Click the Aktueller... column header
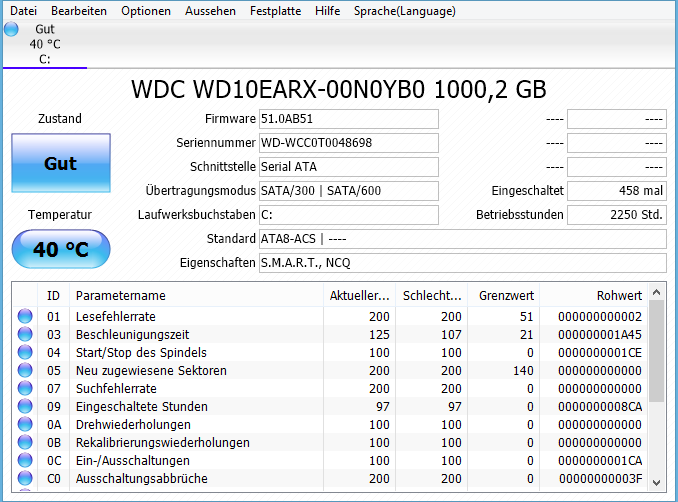Screen dimensions: 678x502 (x=359, y=296)
